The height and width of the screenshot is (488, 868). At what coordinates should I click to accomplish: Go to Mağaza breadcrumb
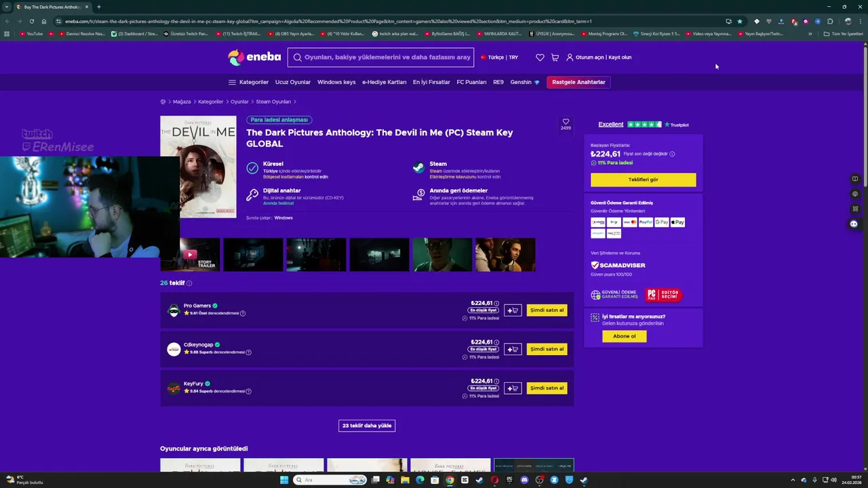[182, 102]
